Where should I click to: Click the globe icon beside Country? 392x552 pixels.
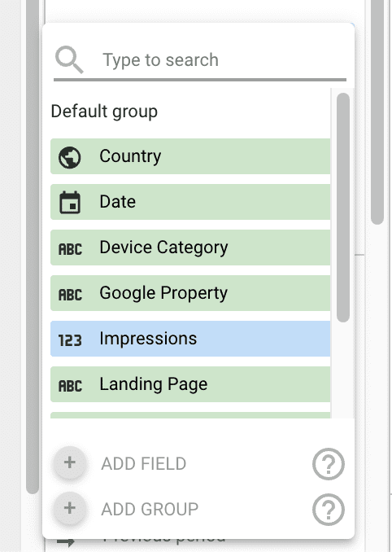pyautogui.click(x=70, y=157)
